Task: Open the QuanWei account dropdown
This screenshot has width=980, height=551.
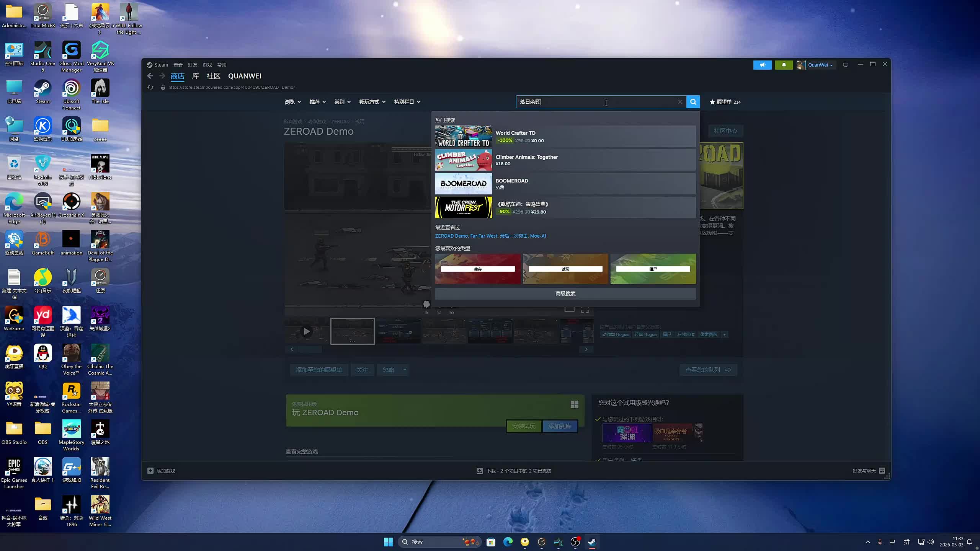Action: click(820, 65)
